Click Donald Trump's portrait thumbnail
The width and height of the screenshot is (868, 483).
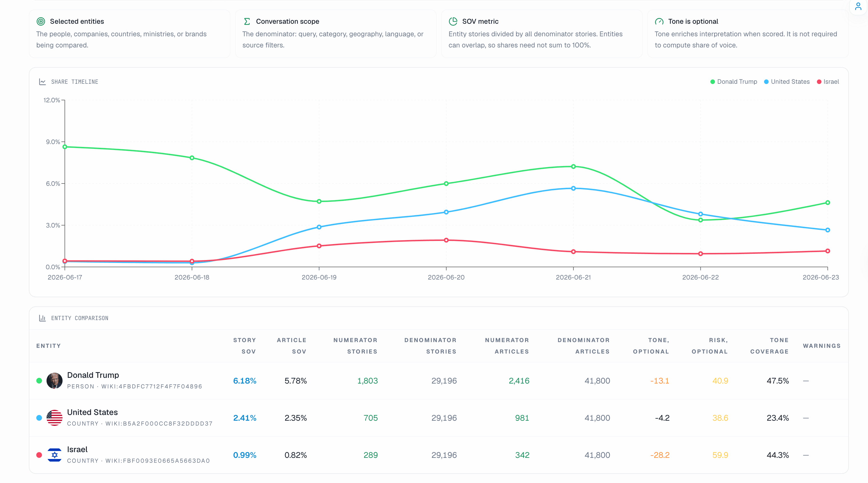[54, 380]
